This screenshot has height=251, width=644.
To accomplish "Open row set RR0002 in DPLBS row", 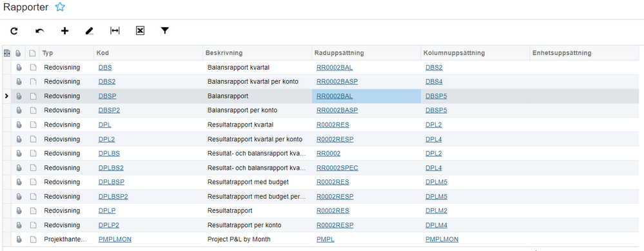I will (328, 153).
